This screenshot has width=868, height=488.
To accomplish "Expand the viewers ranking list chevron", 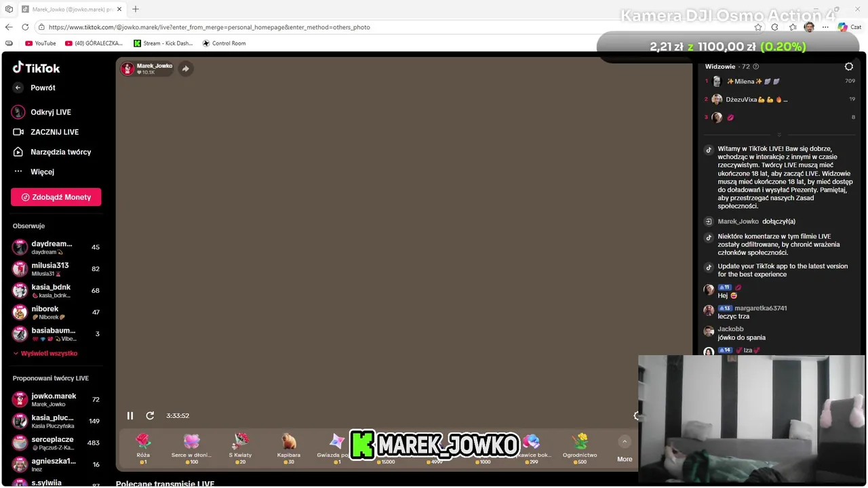I will 779,134.
